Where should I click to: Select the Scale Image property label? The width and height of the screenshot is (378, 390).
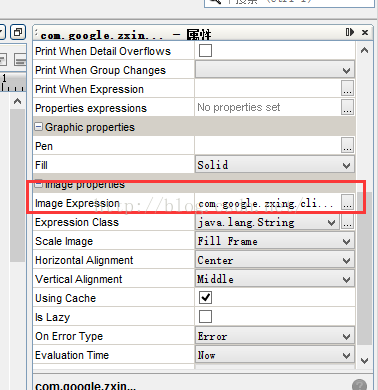tap(64, 241)
